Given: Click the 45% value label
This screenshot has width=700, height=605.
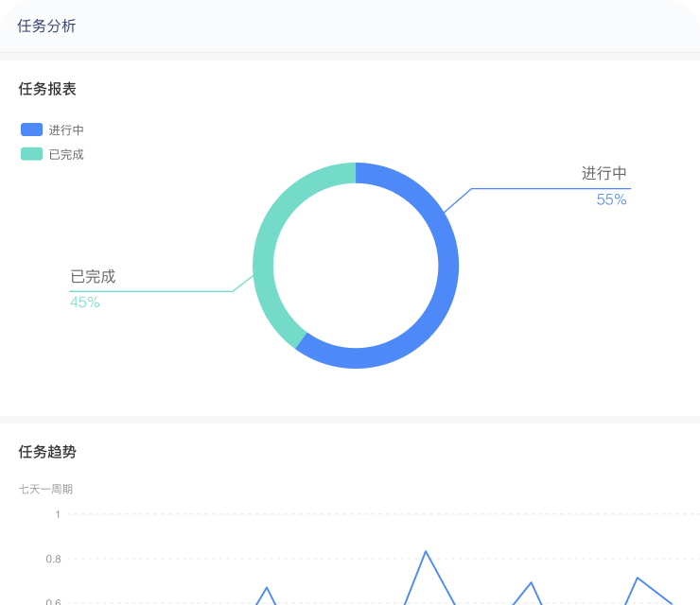Looking at the screenshot, I should (x=85, y=302).
